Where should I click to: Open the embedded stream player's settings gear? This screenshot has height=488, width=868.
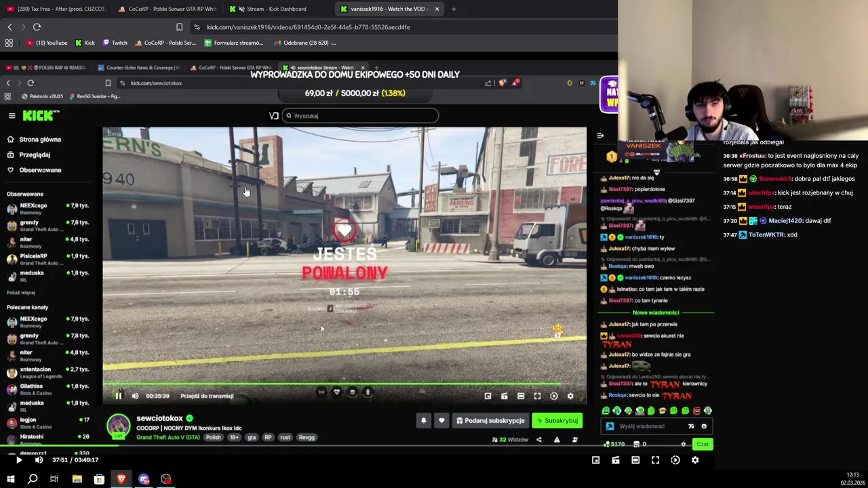pos(570,396)
